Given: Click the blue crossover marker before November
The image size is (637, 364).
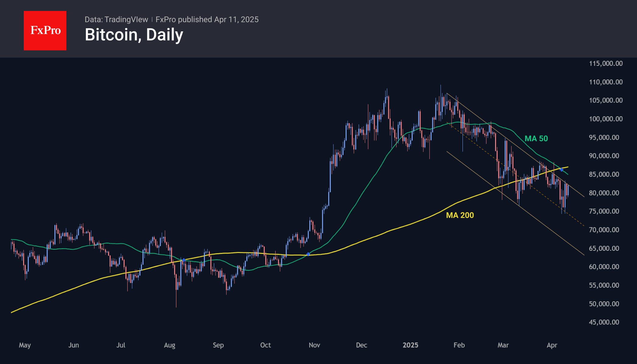Looking at the screenshot, I should pos(308,254).
